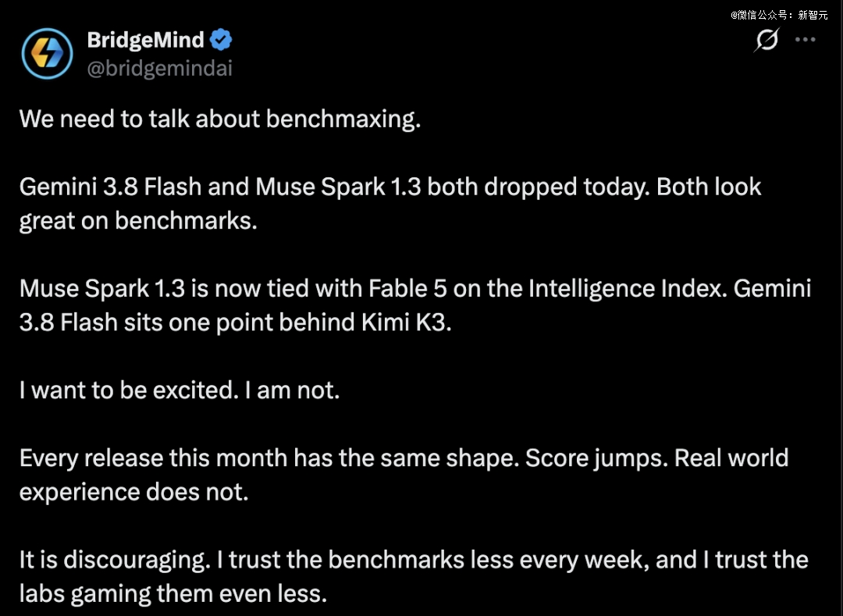The width and height of the screenshot is (843, 616).
Task: Click the blue verified badge
Action: (x=221, y=40)
